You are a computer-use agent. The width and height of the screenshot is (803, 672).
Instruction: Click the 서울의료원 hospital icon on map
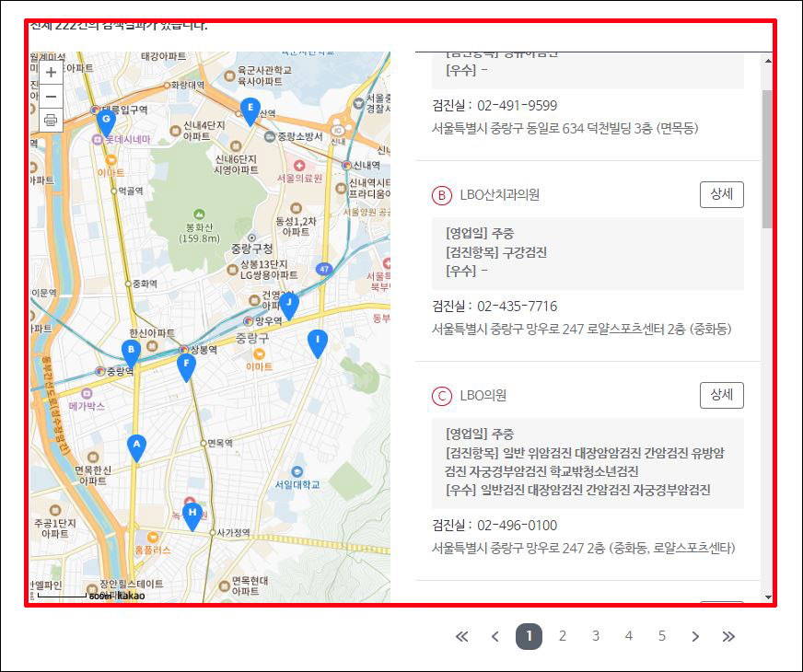[299, 166]
